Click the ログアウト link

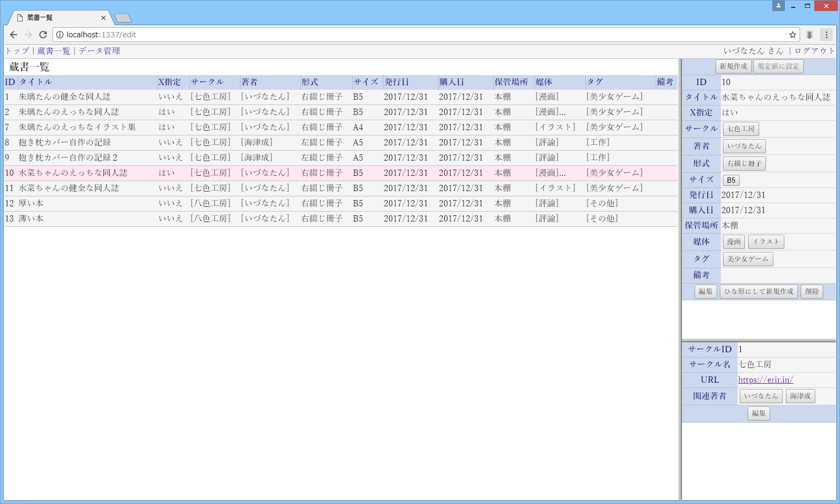(x=814, y=51)
